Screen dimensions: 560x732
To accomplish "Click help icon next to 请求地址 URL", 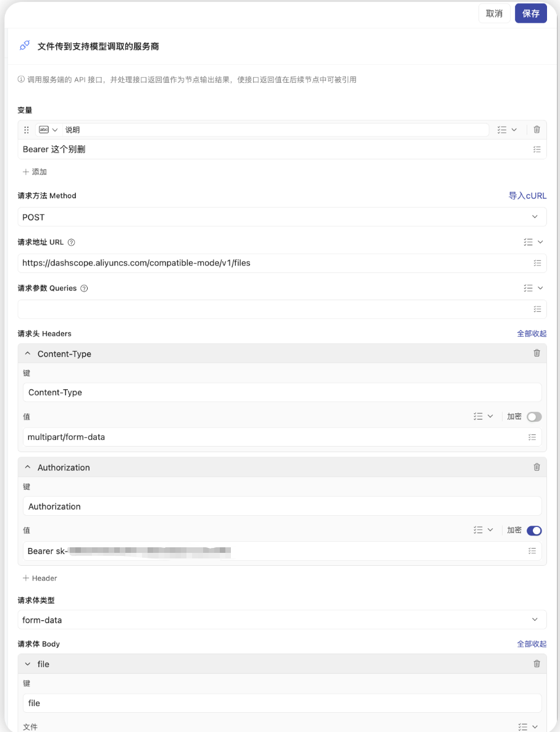I will (x=71, y=243).
